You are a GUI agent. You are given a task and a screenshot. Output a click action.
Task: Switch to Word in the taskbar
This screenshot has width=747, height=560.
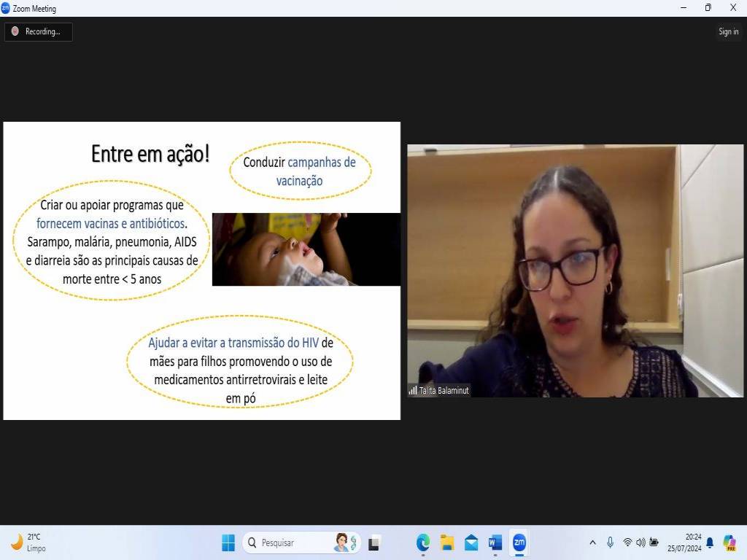coord(495,542)
